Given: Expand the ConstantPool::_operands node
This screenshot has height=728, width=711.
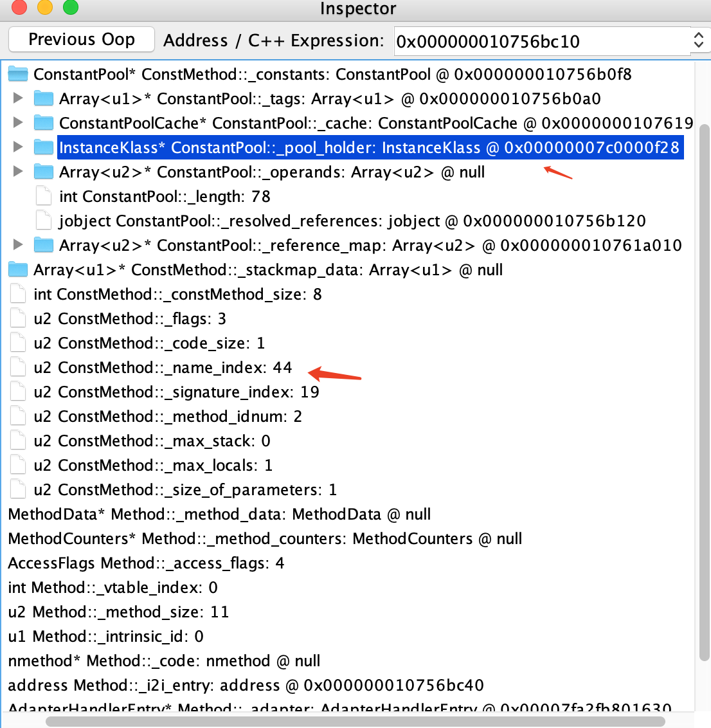Looking at the screenshot, I should click(x=19, y=172).
